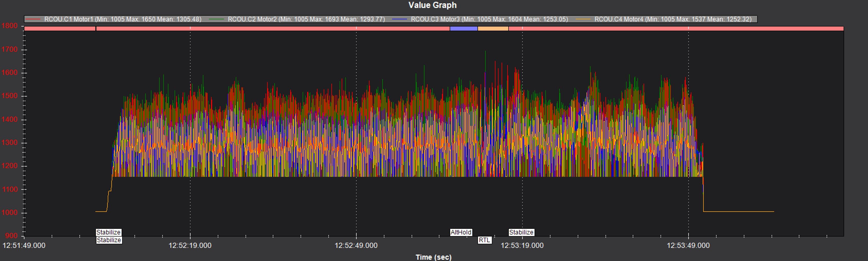
Task: Click the 1400 value on the Y axis
Action: click(x=10, y=119)
